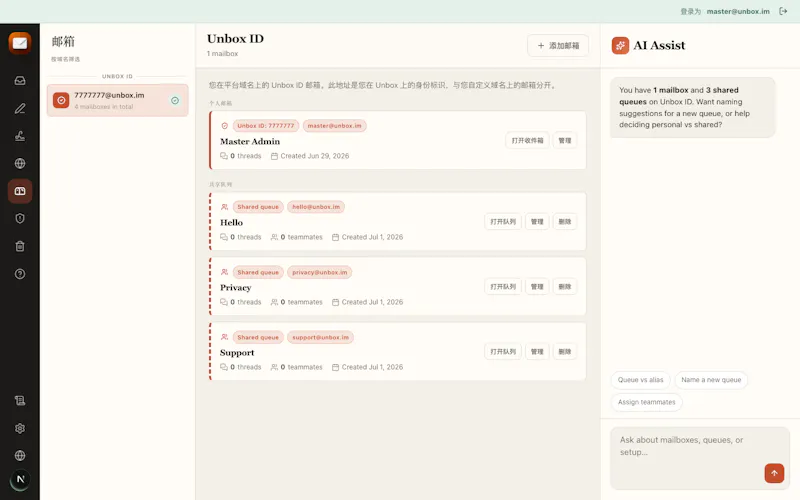This screenshot has width=800, height=500.
Task: Click the hello@unbox.im address tag
Action: coord(316,207)
